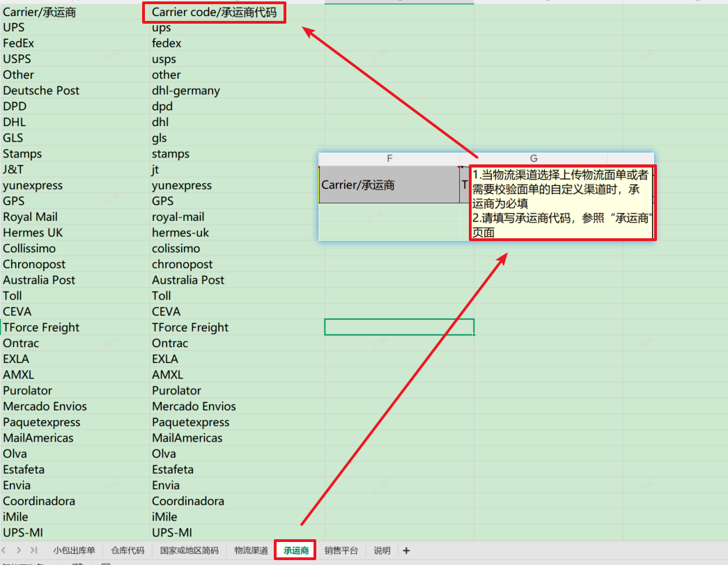The height and width of the screenshot is (565, 728).
Task: Click the fedex carrier code cell
Action: click(x=237, y=43)
